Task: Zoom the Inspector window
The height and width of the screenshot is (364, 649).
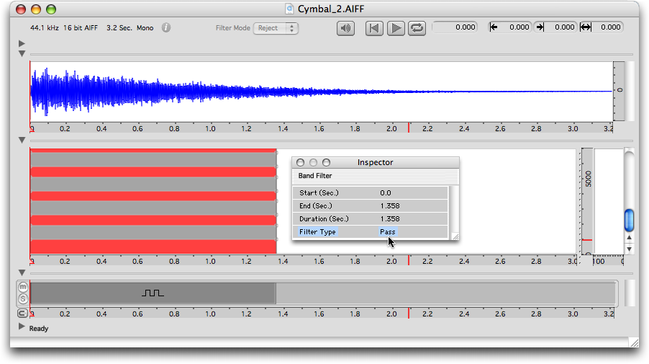Action: point(326,162)
